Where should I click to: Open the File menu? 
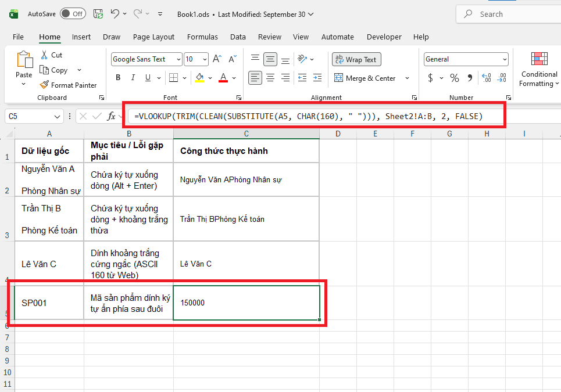click(x=18, y=37)
